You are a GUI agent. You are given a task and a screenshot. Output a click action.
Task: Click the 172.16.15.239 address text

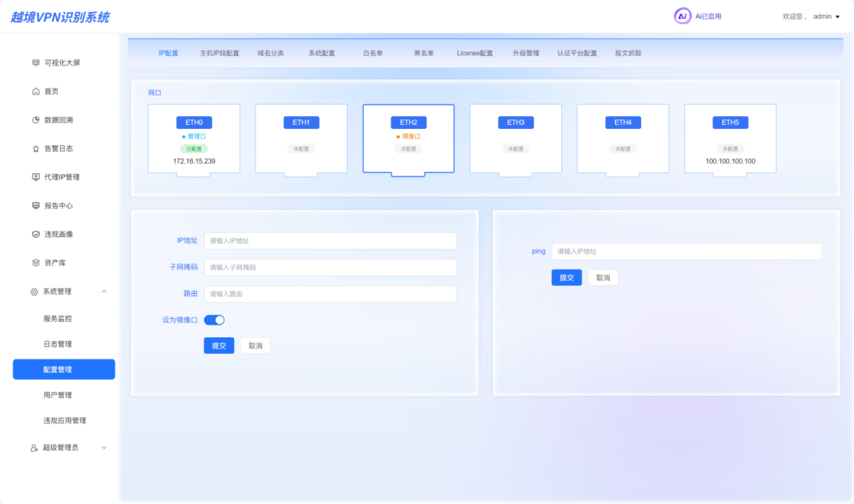(x=194, y=161)
